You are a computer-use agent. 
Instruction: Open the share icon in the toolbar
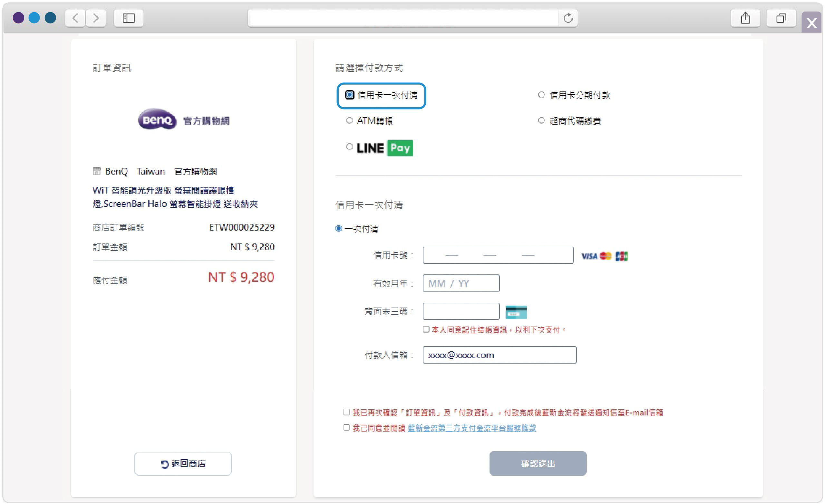click(x=745, y=18)
